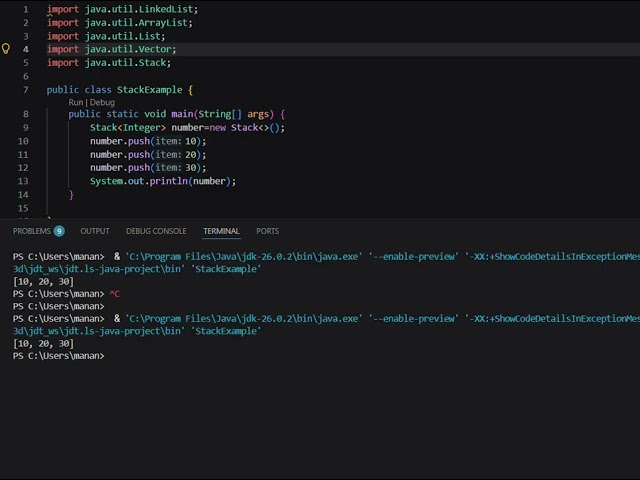Place cursor on import java.util.LinkedList line
Image resolution: width=640 pixels, height=480 pixels.
tap(122, 9)
